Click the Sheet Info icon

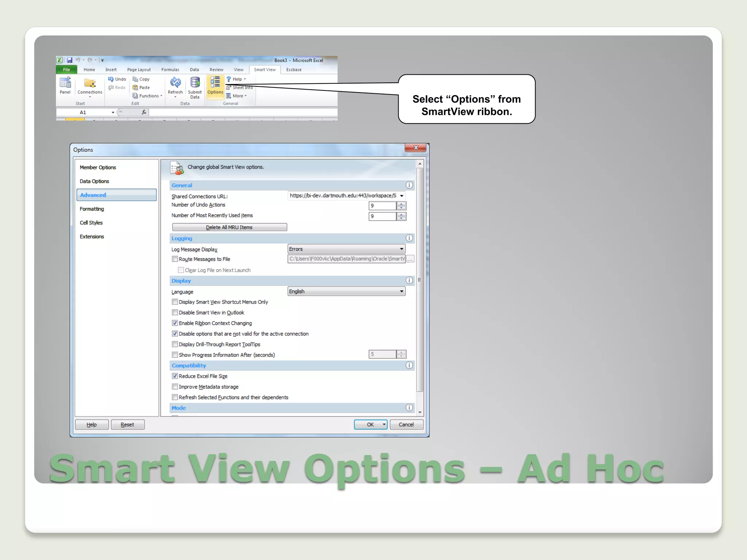pos(229,87)
